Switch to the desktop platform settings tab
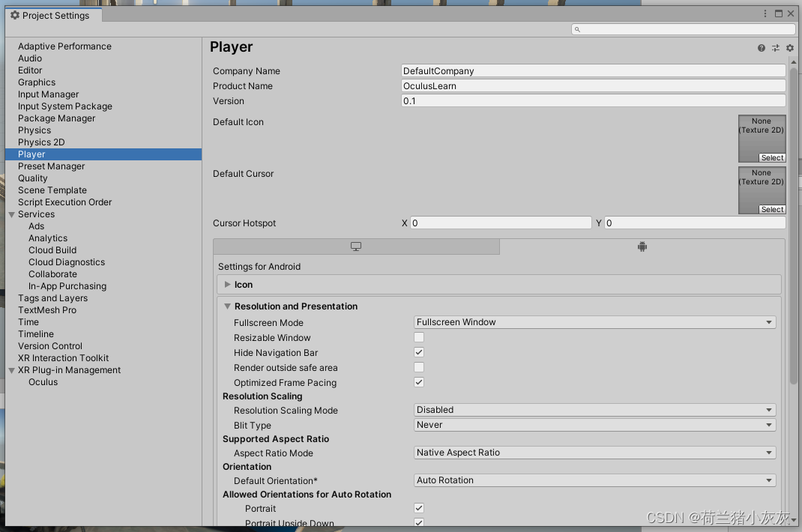The image size is (802, 532). point(356,247)
